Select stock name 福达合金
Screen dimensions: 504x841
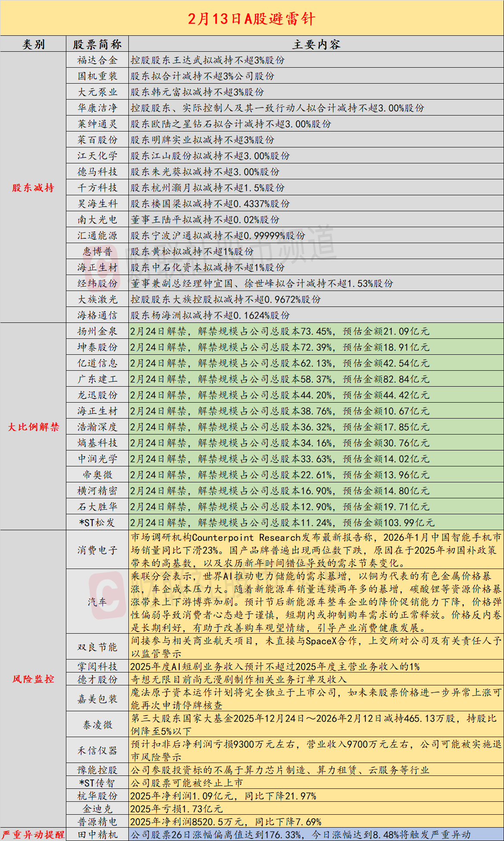point(97,60)
